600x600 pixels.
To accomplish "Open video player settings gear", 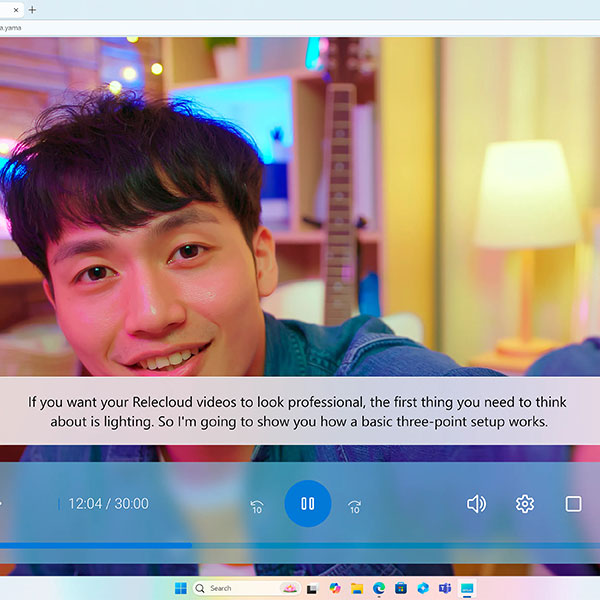I will pos(525,504).
